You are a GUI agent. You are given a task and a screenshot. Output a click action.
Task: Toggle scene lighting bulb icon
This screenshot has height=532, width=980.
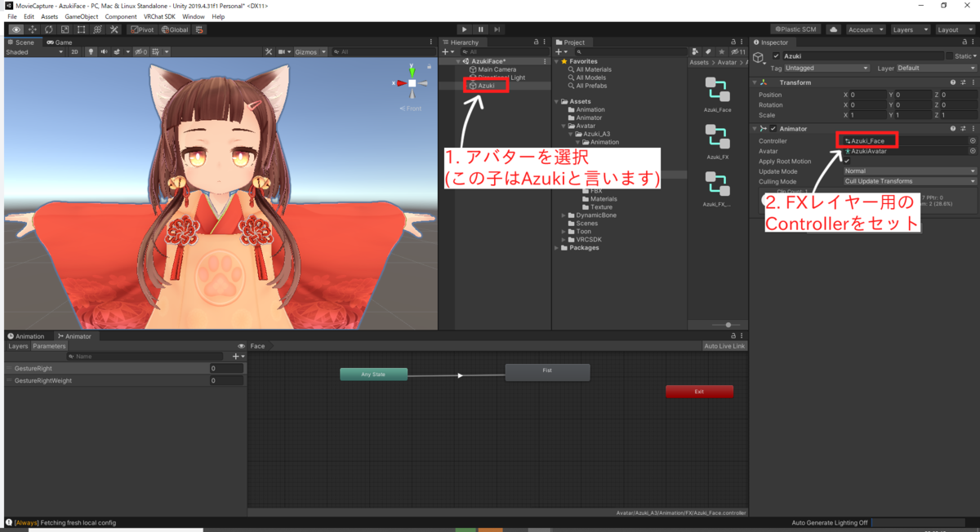91,51
